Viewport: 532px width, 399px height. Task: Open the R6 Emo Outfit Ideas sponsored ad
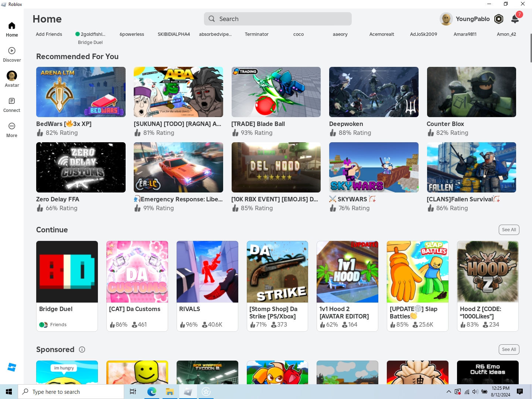(488, 372)
